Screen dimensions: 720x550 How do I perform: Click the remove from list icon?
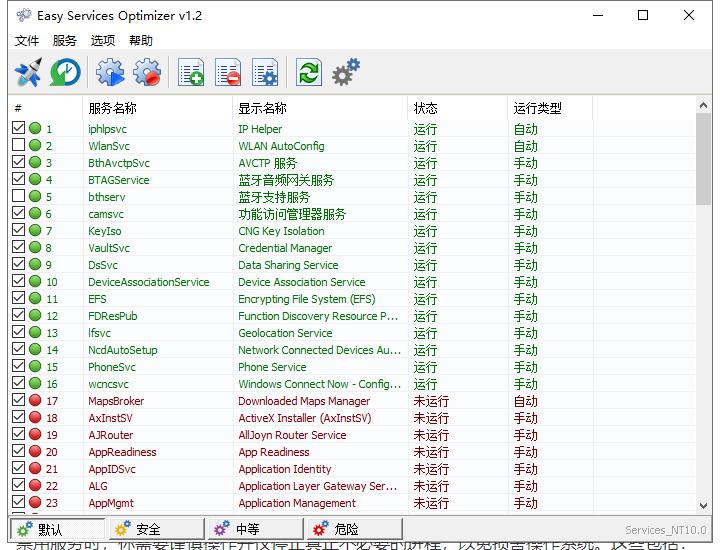[228, 73]
